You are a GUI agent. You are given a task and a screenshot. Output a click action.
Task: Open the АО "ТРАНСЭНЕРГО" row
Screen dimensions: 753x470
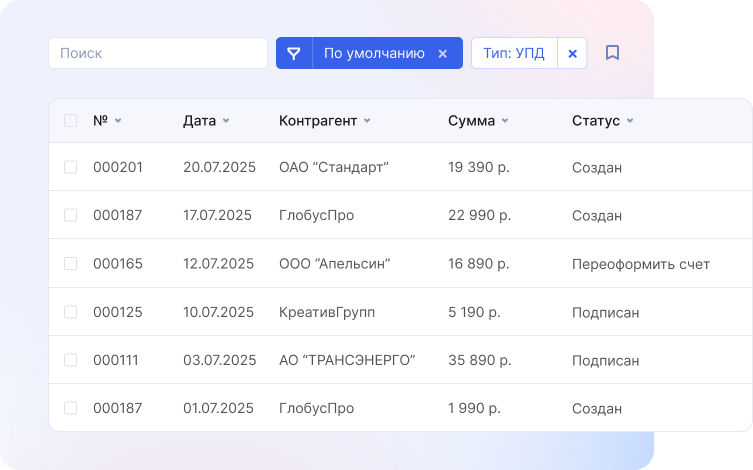point(346,360)
